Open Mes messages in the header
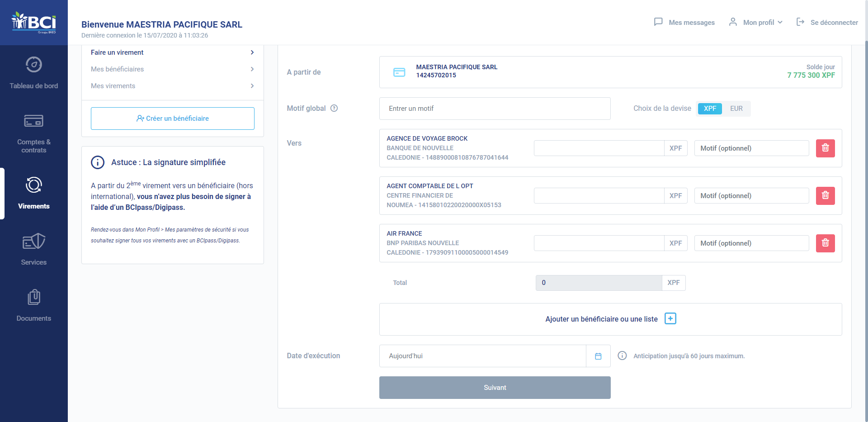This screenshot has width=868, height=422. [x=684, y=22]
